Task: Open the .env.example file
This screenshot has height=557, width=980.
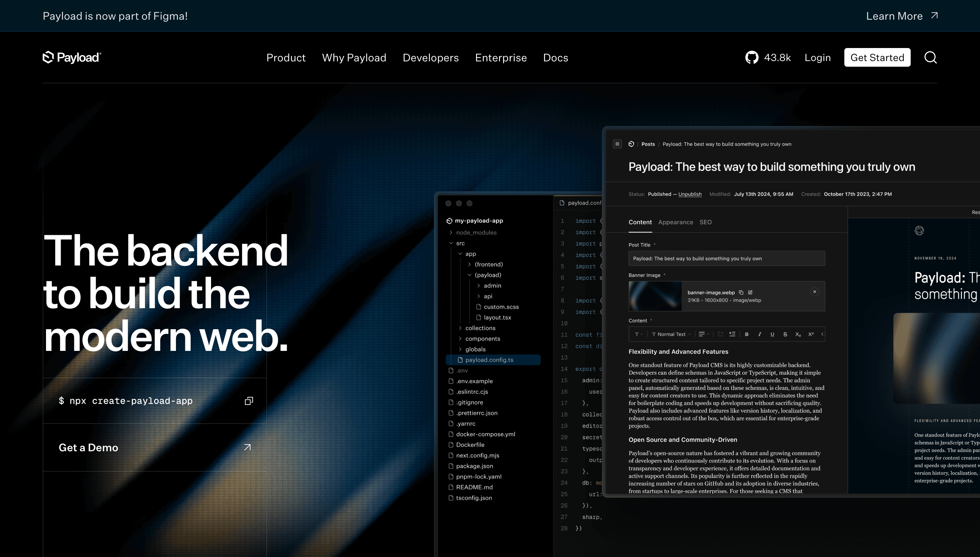Action: [471, 381]
